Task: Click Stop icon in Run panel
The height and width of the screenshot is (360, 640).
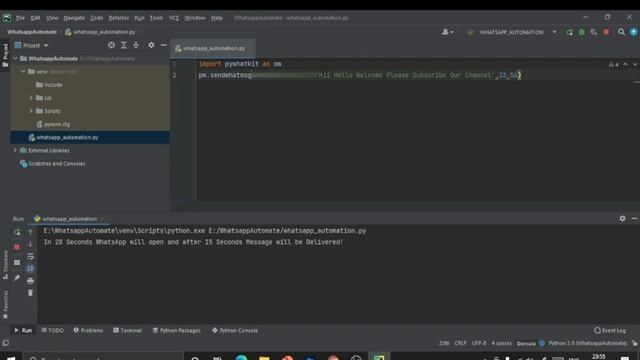Action: point(17,247)
